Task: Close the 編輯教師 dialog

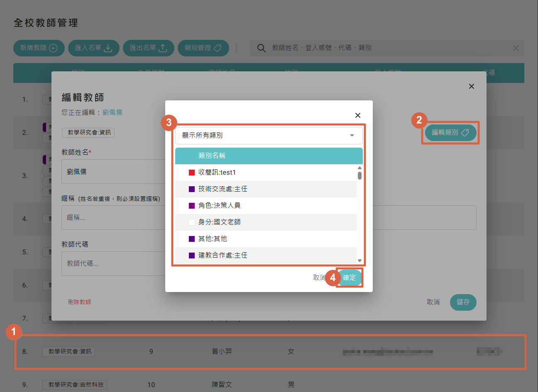Action: [471, 86]
